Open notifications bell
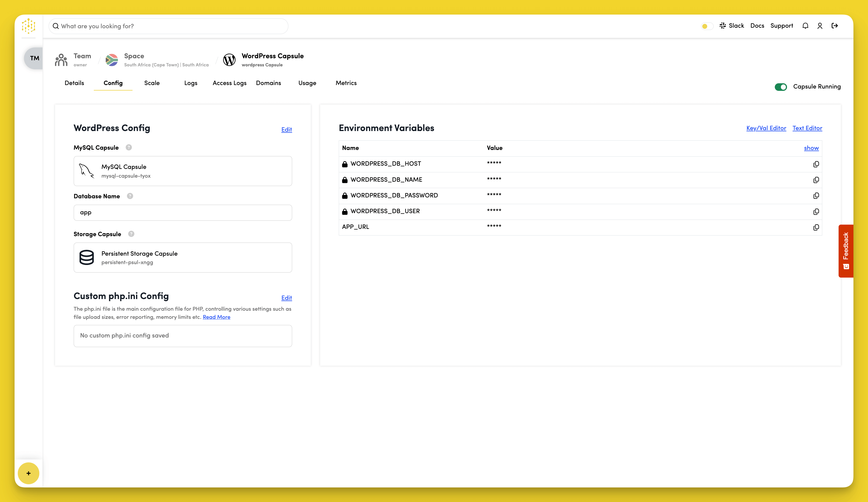Screen dimensions: 868x502 click(805, 26)
